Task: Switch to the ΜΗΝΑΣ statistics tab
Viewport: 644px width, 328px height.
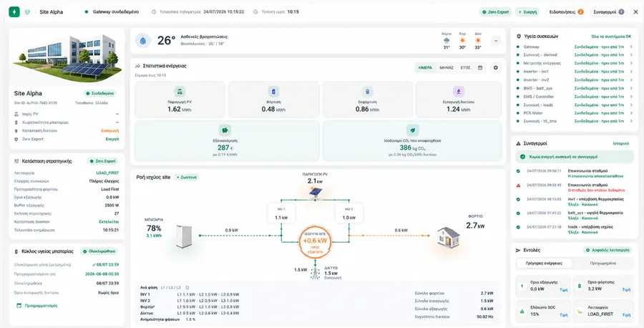Action: pos(447,67)
